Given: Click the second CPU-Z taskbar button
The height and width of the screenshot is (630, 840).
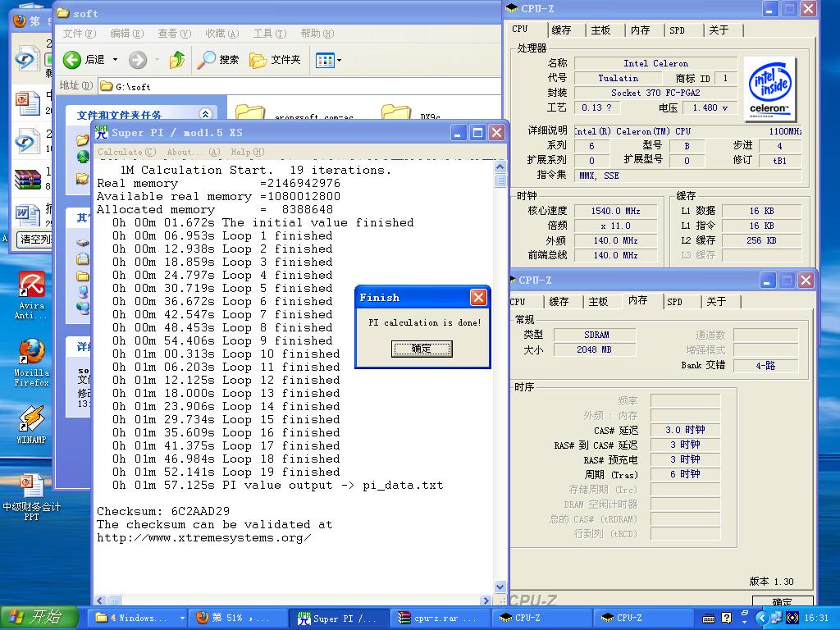Looking at the screenshot, I should pos(642,619).
